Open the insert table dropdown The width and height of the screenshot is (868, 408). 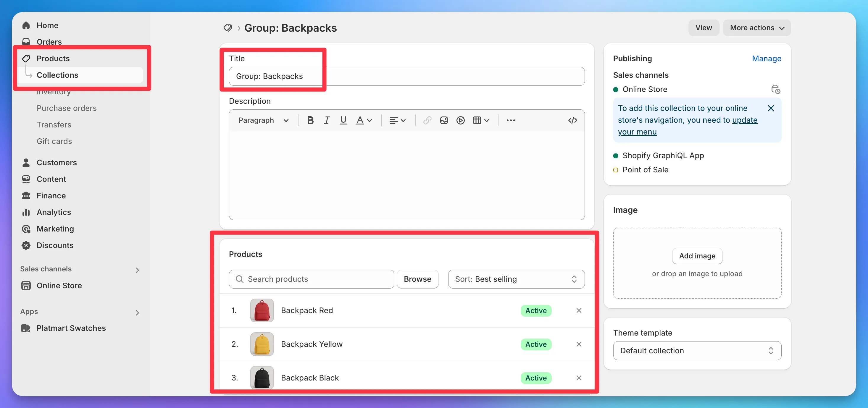(481, 120)
